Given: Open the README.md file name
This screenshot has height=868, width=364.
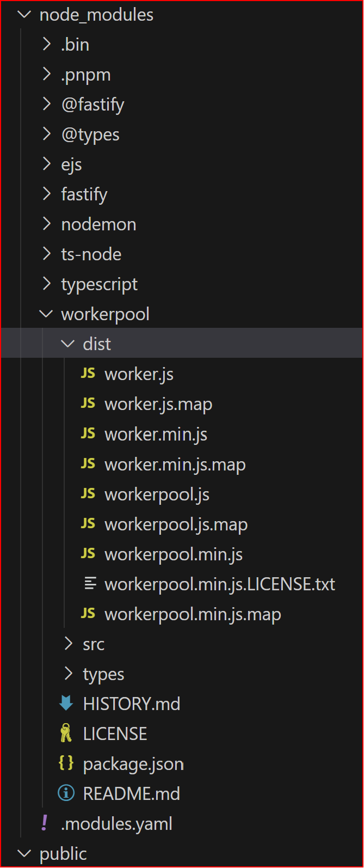Looking at the screenshot, I should coord(131,793).
